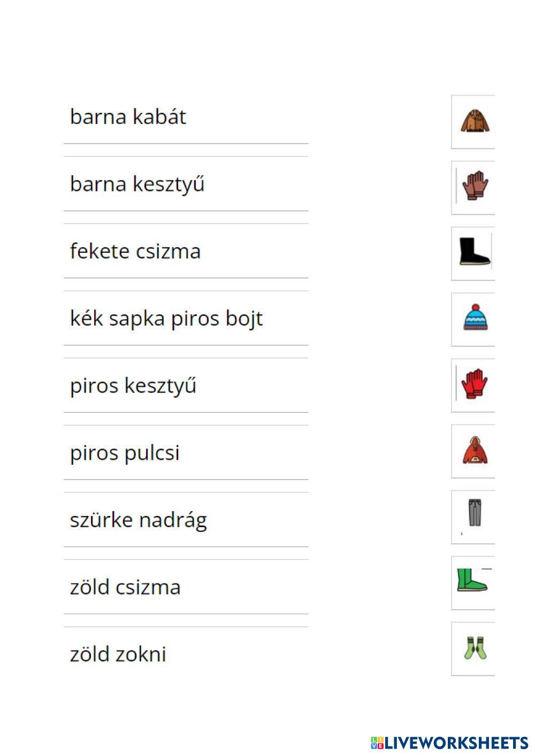Screen dimensions: 535x756
Task: Select the green boot picture
Action: (x=472, y=581)
